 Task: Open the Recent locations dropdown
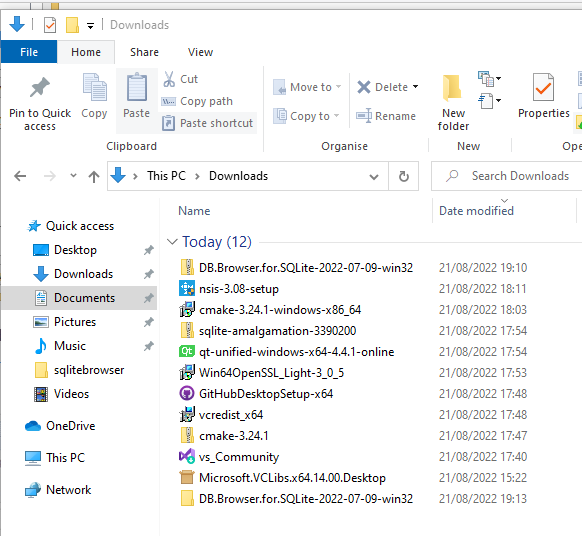click(x=73, y=176)
